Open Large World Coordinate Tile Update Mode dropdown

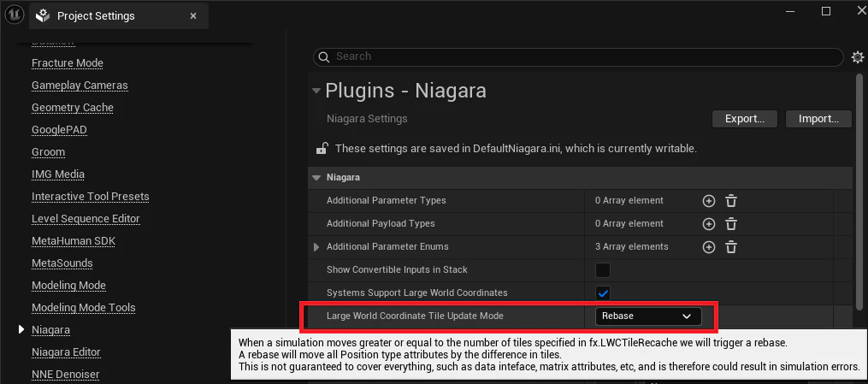[648, 316]
